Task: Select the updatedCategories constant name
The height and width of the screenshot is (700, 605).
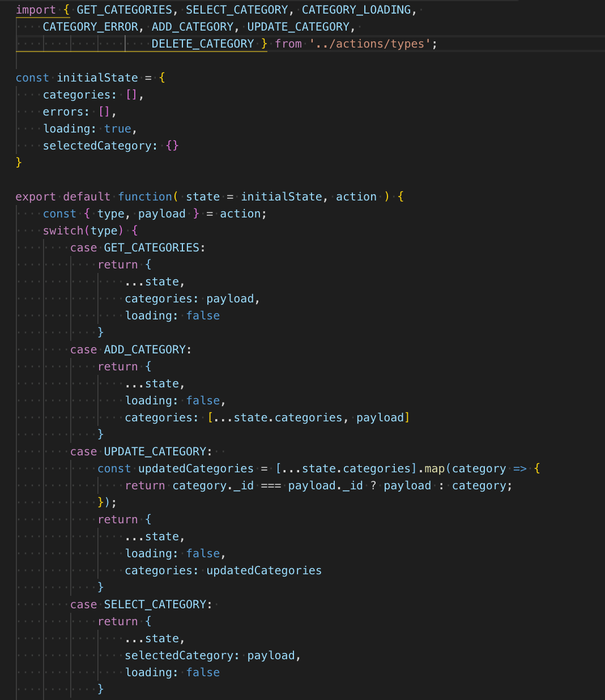Action: point(195,468)
